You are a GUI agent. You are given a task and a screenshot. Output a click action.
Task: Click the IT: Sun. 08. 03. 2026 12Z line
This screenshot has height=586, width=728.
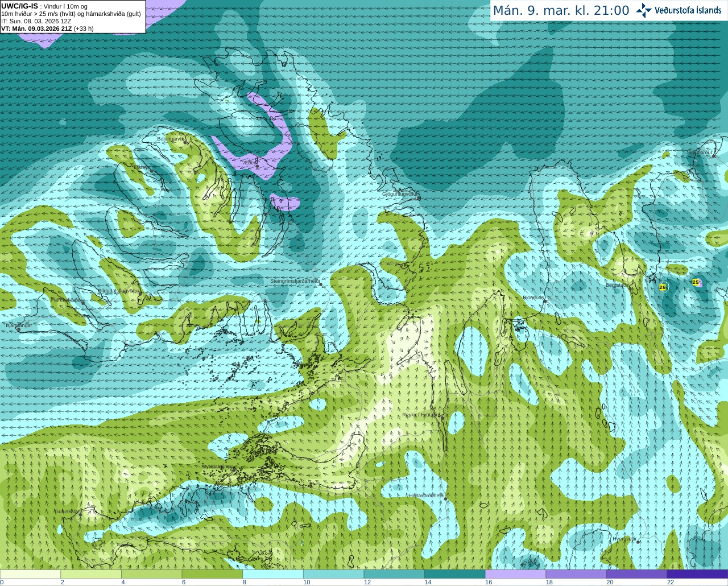coord(36,21)
